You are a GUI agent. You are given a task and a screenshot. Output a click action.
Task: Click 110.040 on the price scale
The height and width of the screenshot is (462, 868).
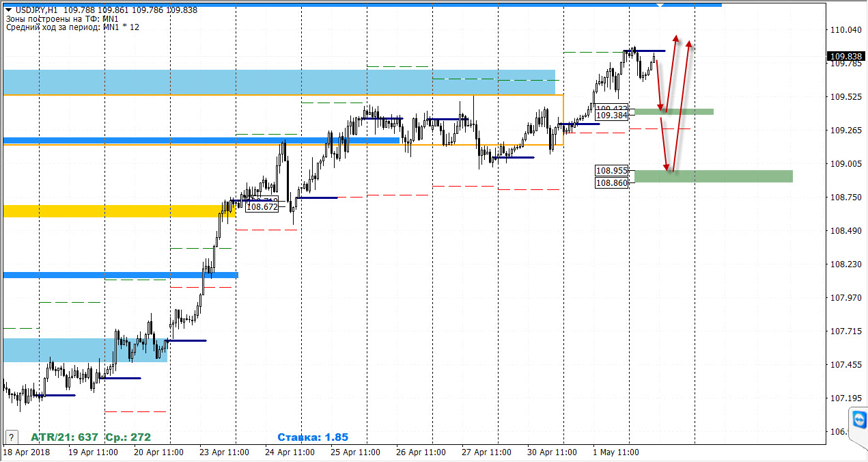846,30
